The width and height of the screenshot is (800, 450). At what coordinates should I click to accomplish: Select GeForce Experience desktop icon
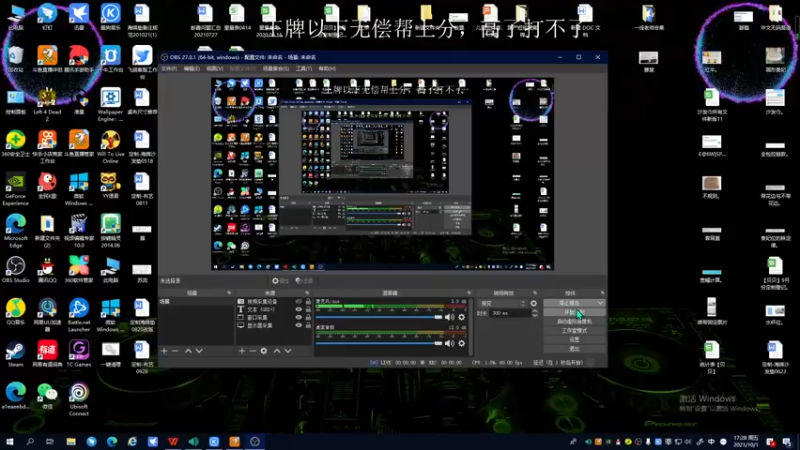click(x=15, y=189)
